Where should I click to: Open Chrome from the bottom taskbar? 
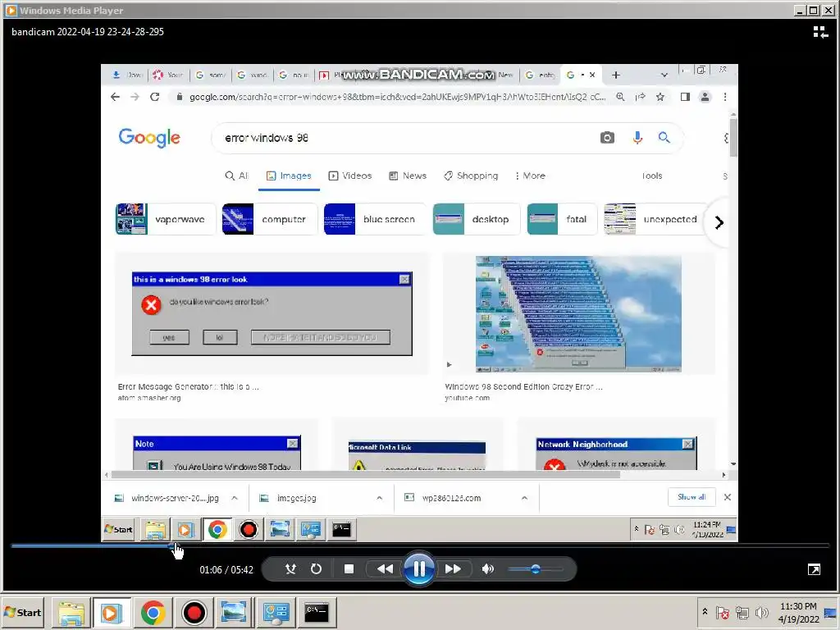point(153,613)
